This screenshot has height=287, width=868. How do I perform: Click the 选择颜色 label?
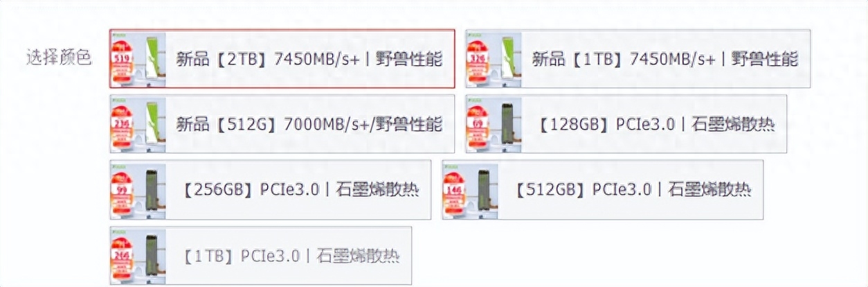point(60,58)
